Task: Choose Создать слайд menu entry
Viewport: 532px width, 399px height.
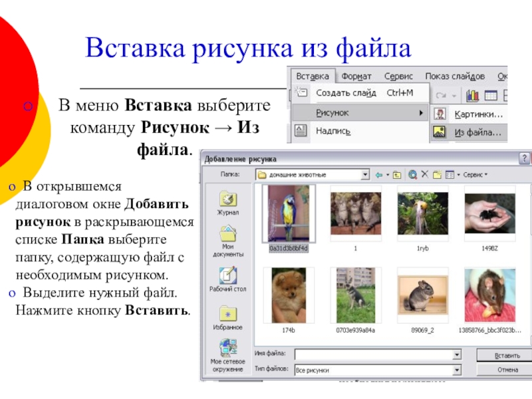Action: (360, 92)
